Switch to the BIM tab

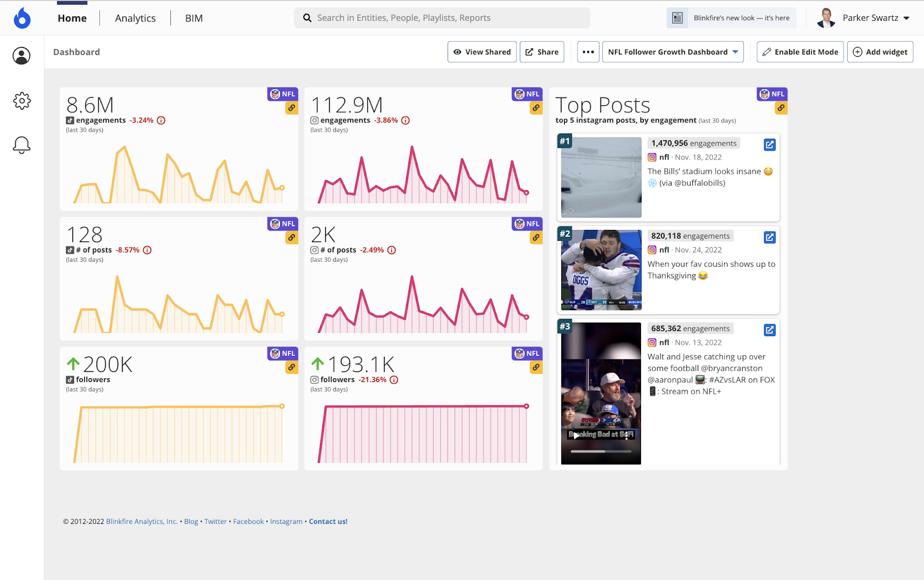click(x=194, y=18)
